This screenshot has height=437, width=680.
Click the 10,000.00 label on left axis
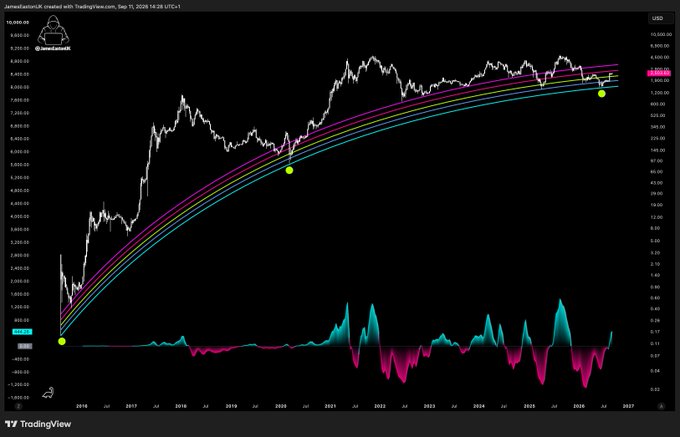[18, 22]
